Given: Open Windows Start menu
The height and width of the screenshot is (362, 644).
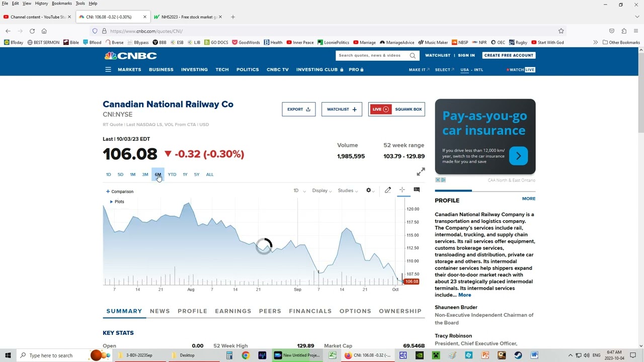Looking at the screenshot, I should tap(8, 355).
